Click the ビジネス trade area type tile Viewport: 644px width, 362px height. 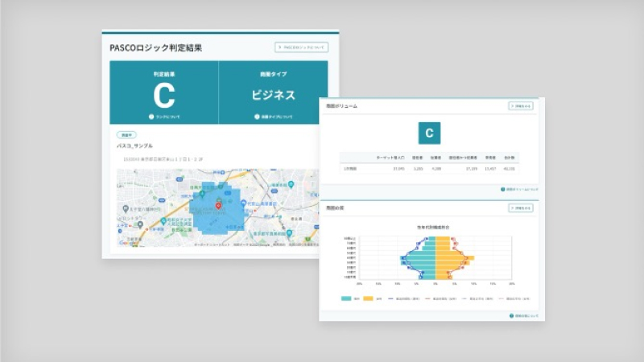[273, 93]
